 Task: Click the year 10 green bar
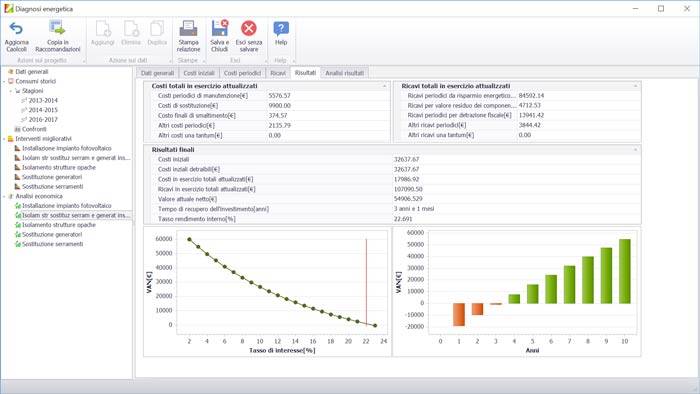coord(625,271)
